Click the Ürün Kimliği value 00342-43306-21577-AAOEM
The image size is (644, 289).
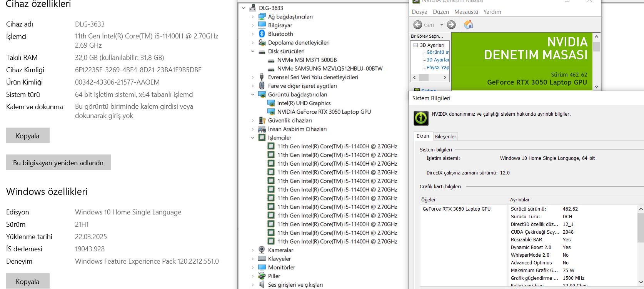pos(117,82)
